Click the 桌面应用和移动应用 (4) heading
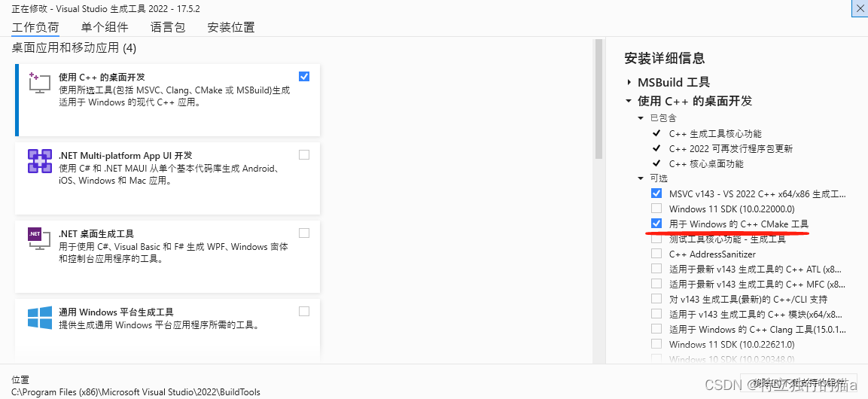The width and height of the screenshot is (868, 399). point(74,48)
